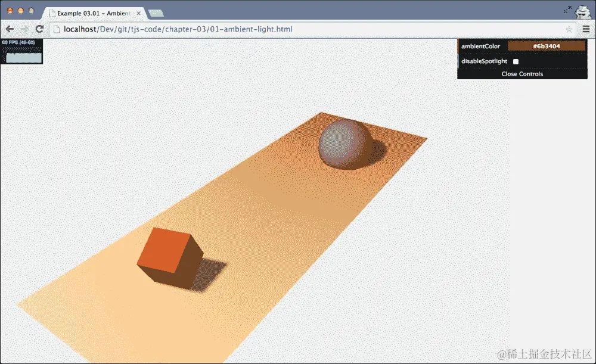Click the disableSpotlight label text
Image resolution: width=596 pixels, height=364 pixels.
484,61
